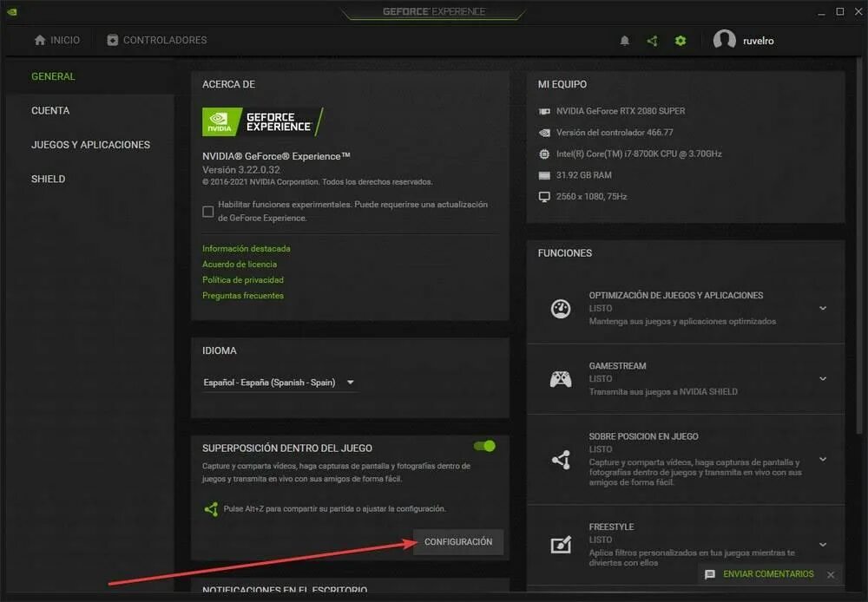Click the ruvelro user avatar
Viewport: 868px width, 602px height.
[x=724, y=40]
